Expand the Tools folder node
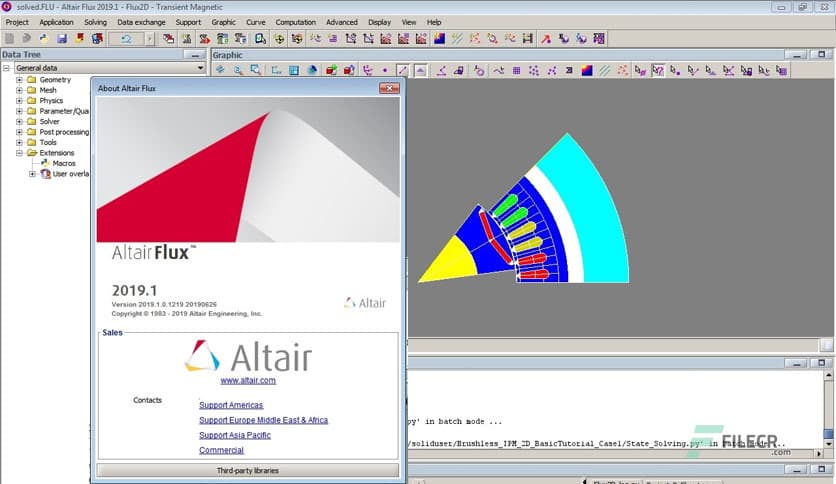The width and height of the screenshot is (836, 484). click(19, 142)
